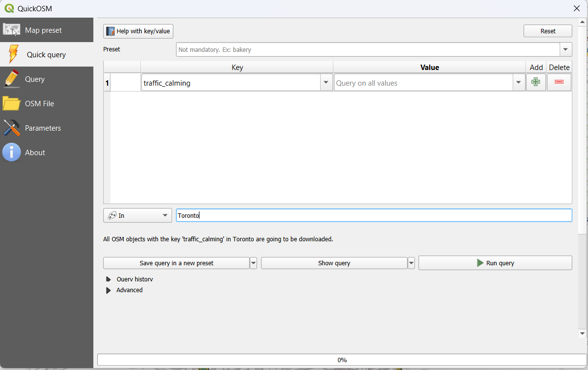Expand the Preset dropdown arrow

[x=566, y=49]
